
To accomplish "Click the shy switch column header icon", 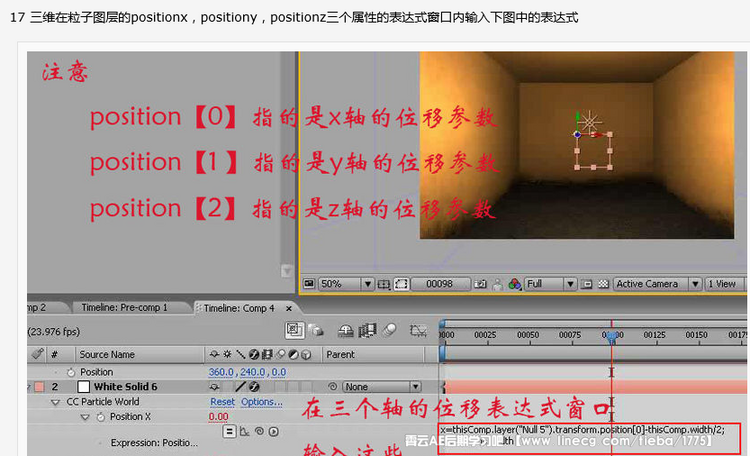I will pos(214,355).
